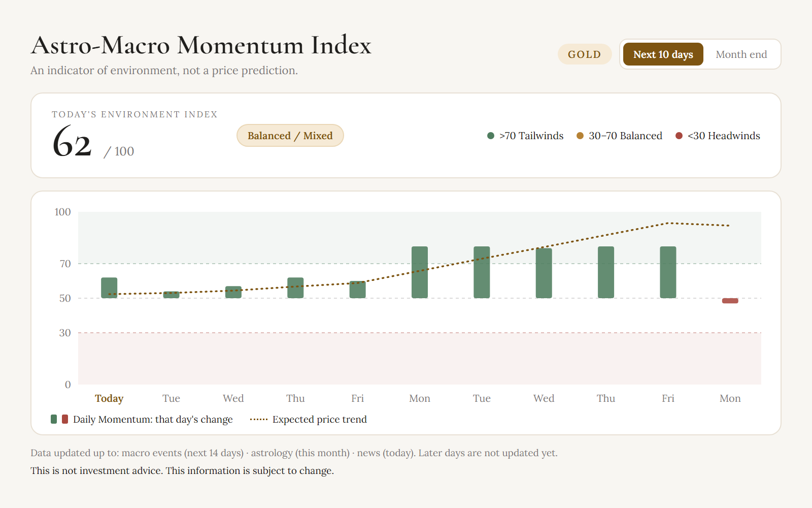Image resolution: width=812 pixels, height=508 pixels.
Task: Click the gold dot beside 30–70 Balanced
Action: click(x=580, y=136)
